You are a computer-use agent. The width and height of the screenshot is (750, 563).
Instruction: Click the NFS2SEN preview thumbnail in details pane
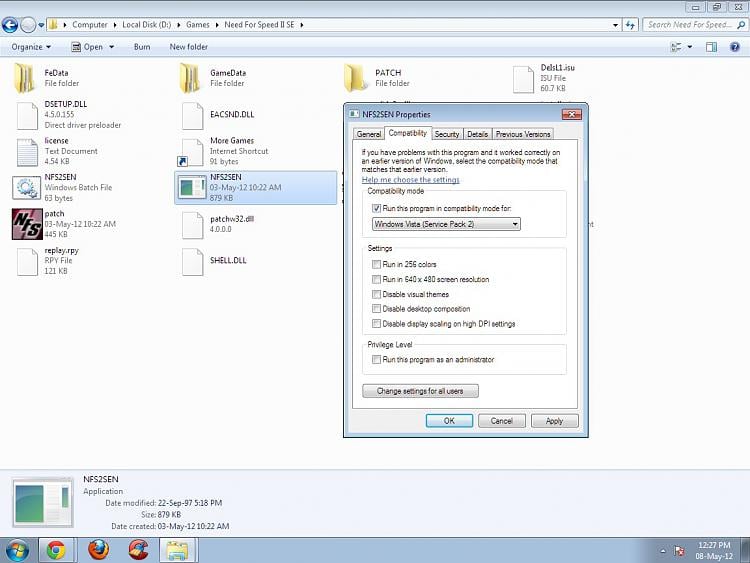[43, 502]
